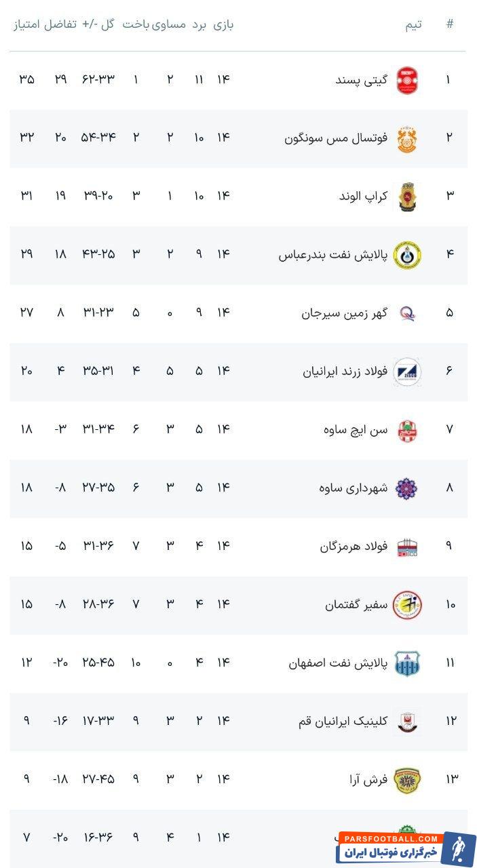Click the Palayesh Naft Bandar Abbas logo
Viewport: 477px width, 868px height.
(x=406, y=255)
